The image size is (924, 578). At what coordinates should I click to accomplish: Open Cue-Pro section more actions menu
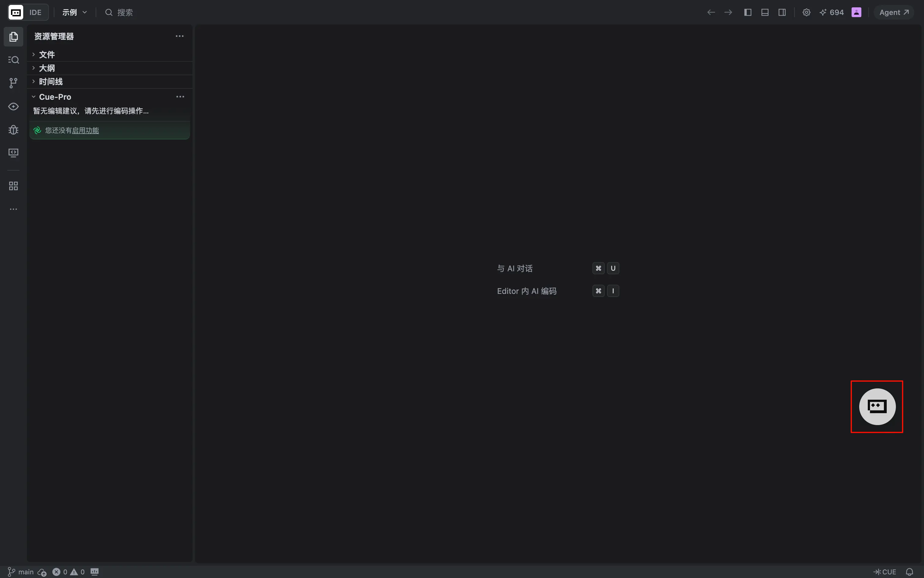pyautogui.click(x=180, y=97)
